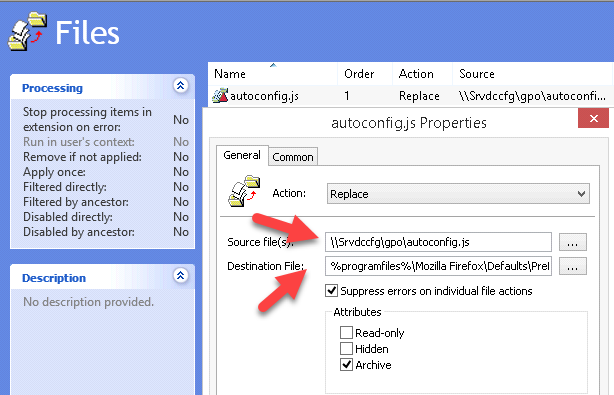Click 'Remove if not applied:' label
614x395 pixels.
point(82,157)
